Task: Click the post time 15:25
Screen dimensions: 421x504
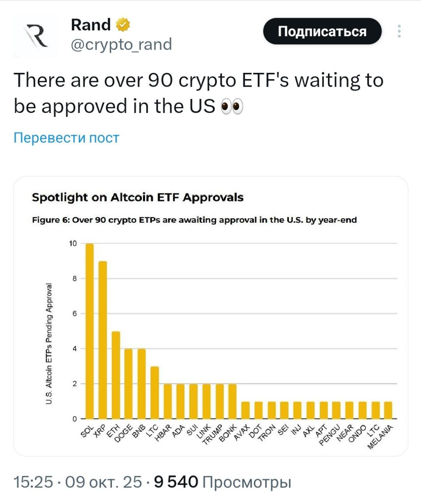Action: click(x=33, y=482)
